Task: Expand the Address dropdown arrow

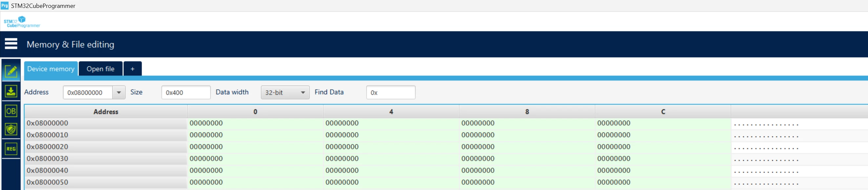Action: (x=118, y=92)
